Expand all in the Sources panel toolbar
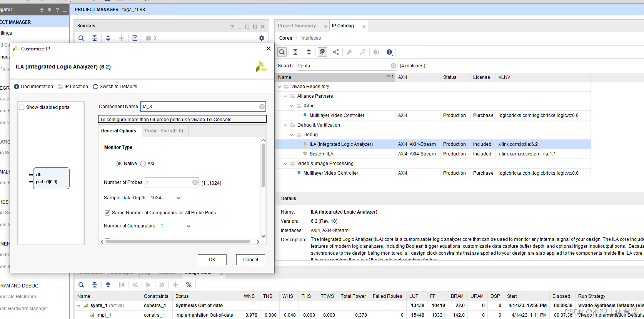Screen dimensions: 644x319 [x=108, y=38]
